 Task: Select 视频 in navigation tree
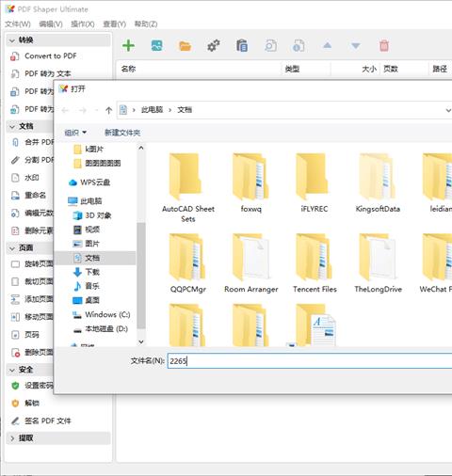[87, 230]
